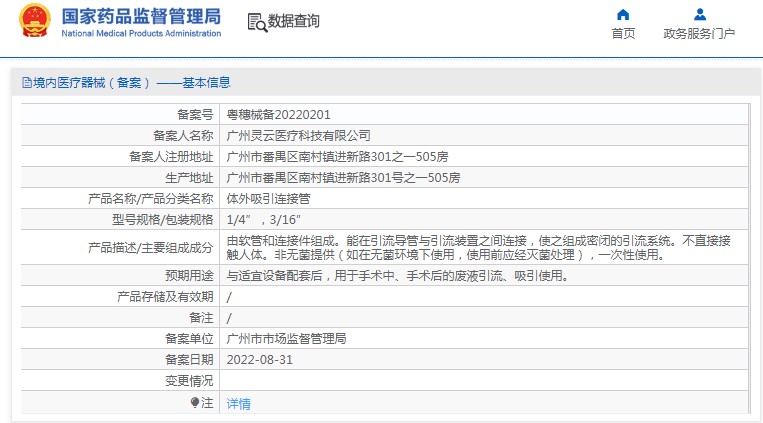The width and height of the screenshot is (763, 423).
Task: Select registered address ending 301之一505房
Action: pos(337,157)
